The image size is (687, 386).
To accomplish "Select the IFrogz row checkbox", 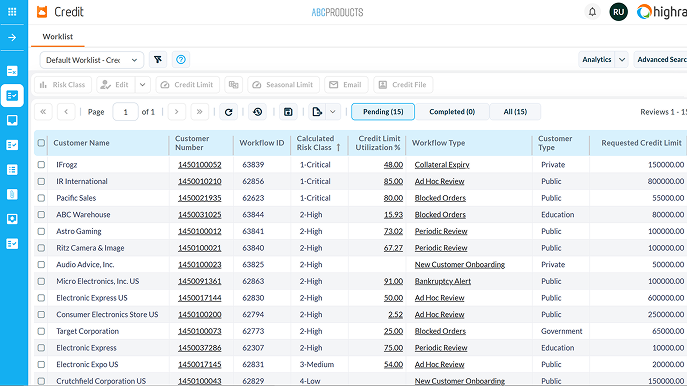I will click(41, 165).
